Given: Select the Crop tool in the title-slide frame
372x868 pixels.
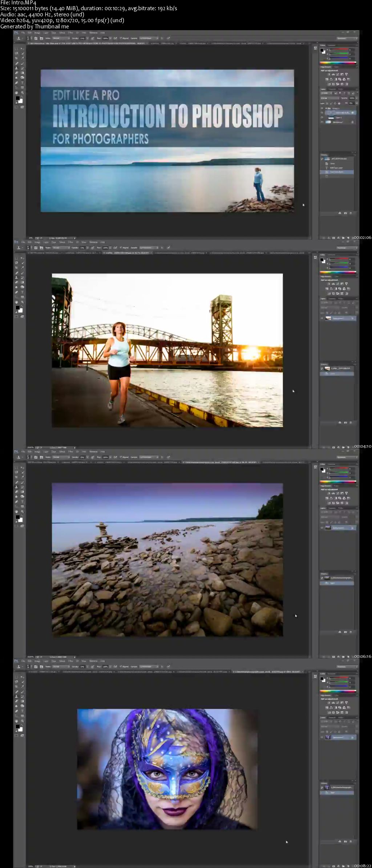Looking at the screenshot, I should [16, 58].
